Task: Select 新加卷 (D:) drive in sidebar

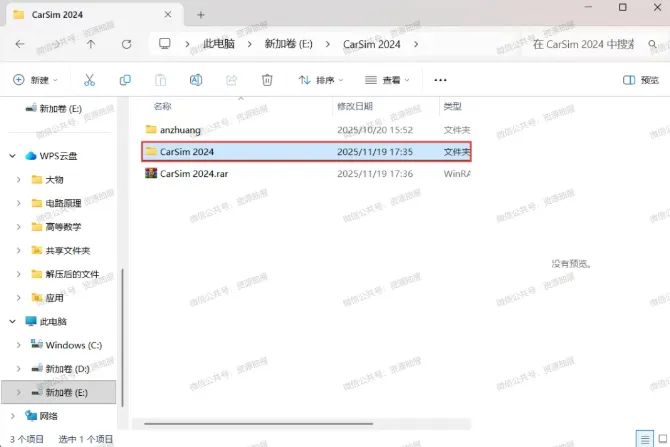Action: point(61,368)
